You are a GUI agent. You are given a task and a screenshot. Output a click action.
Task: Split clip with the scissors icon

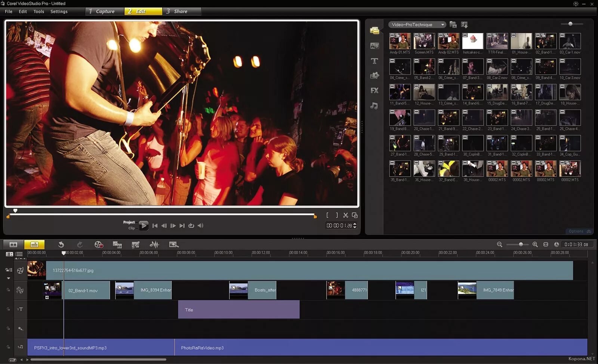pyautogui.click(x=345, y=215)
